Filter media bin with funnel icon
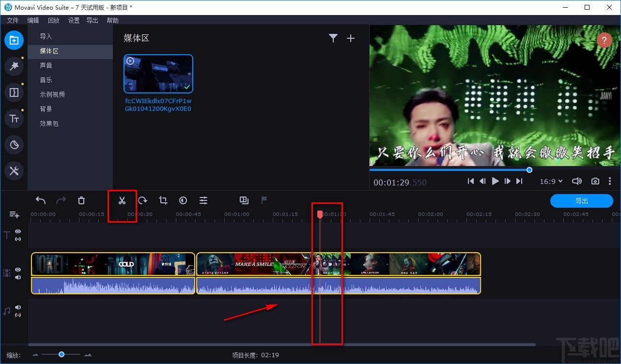Screen dimensions: 621x364 click(333, 38)
